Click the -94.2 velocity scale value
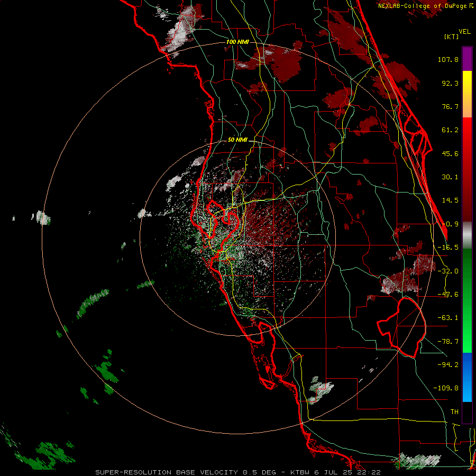The height and width of the screenshot is (476, 476). tap(448, 364)
